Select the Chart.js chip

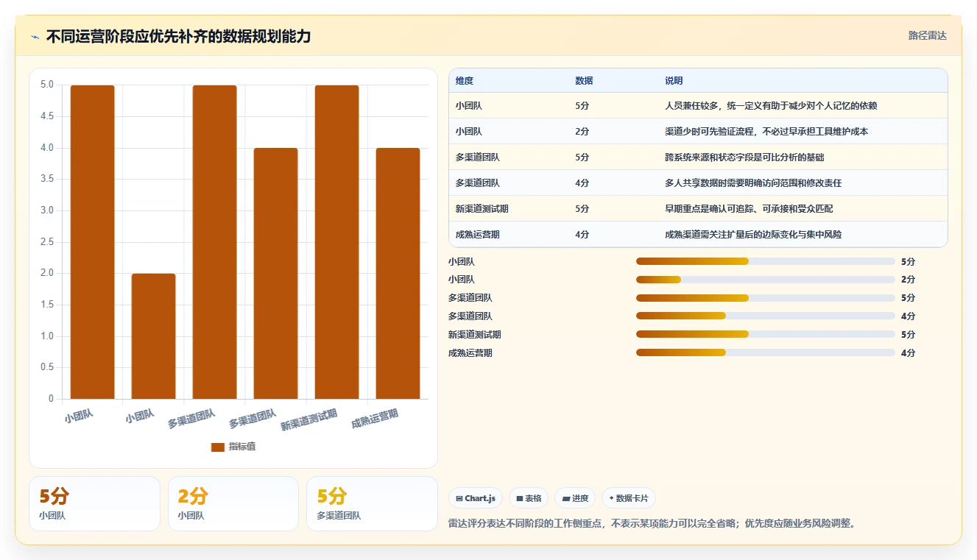coord(476,498)
